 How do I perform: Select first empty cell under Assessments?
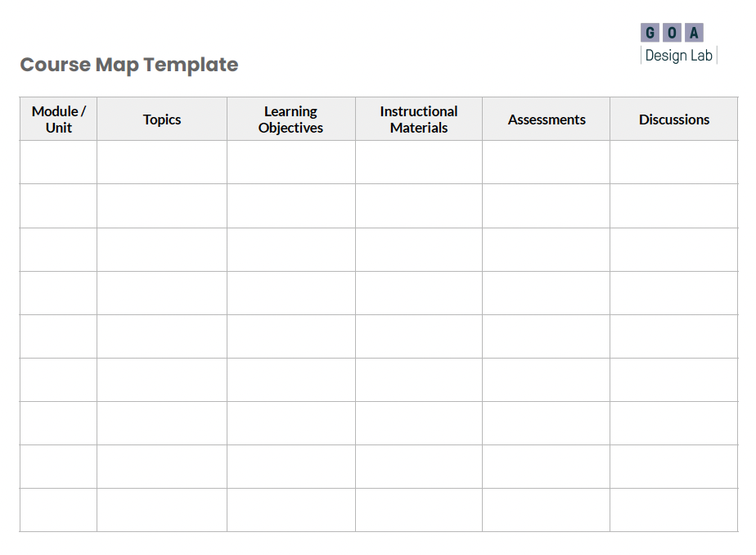[x=547, y=162]
